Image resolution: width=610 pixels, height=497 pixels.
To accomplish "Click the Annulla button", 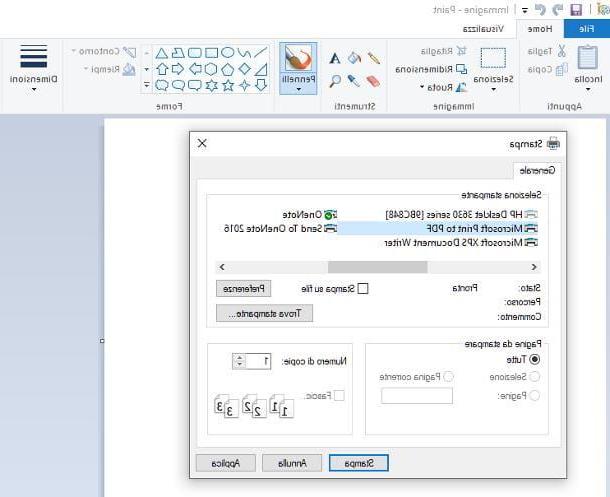I will click(292, 463).
